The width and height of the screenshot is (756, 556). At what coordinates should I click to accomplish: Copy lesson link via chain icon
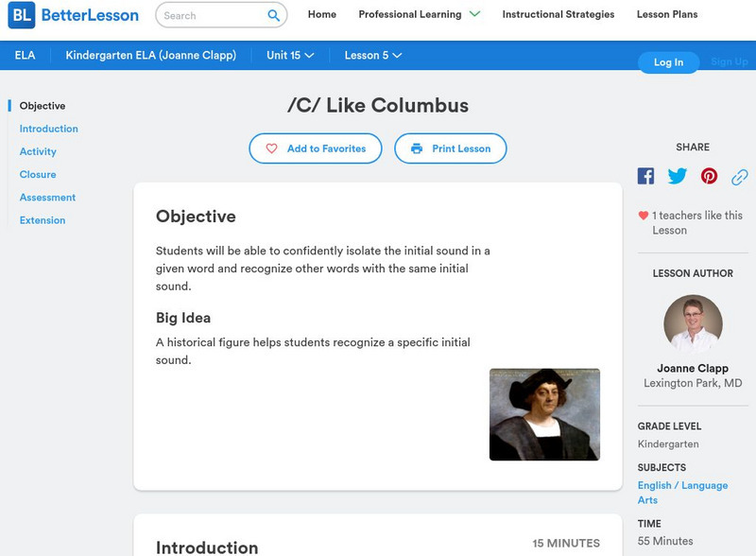click(740, 176)
